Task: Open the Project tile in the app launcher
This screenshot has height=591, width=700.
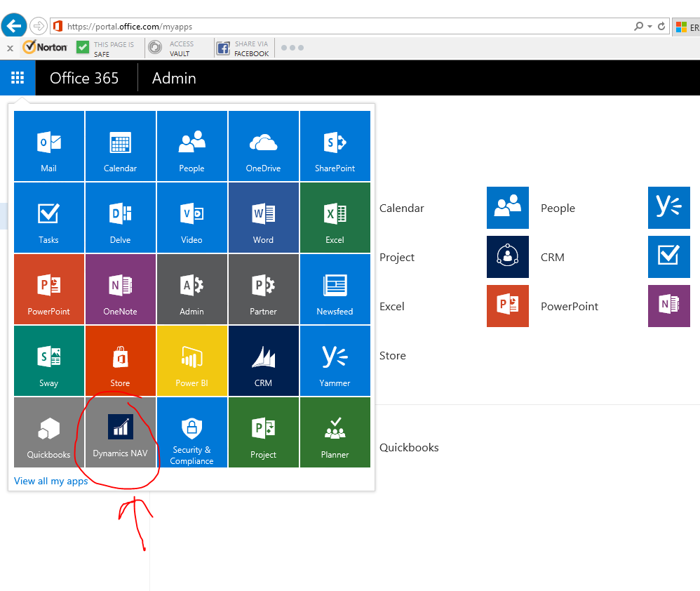Action: [x=264, y=432]
